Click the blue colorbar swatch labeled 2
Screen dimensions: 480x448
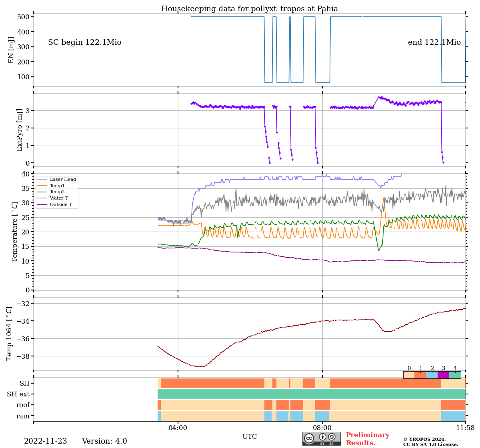[432, 375]
